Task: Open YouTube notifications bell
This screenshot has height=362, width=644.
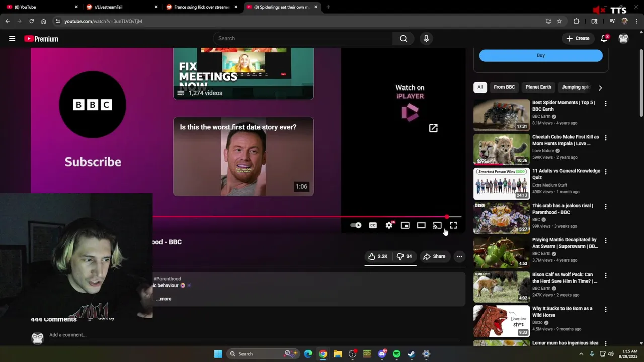Action: (604, 38)
